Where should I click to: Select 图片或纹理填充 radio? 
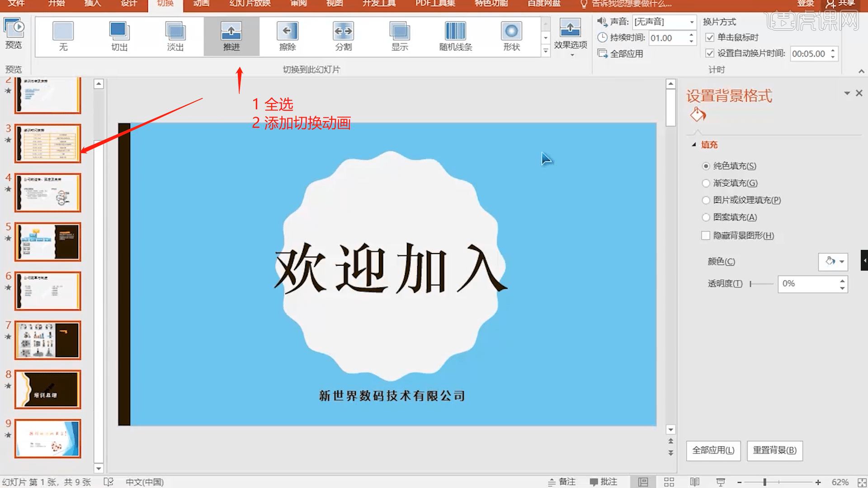[x=706, y=200]
